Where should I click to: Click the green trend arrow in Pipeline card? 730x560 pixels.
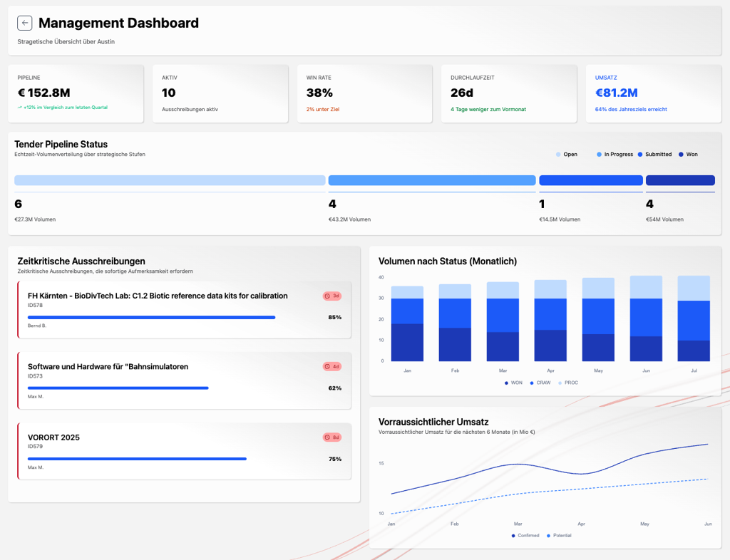point(20,108)
